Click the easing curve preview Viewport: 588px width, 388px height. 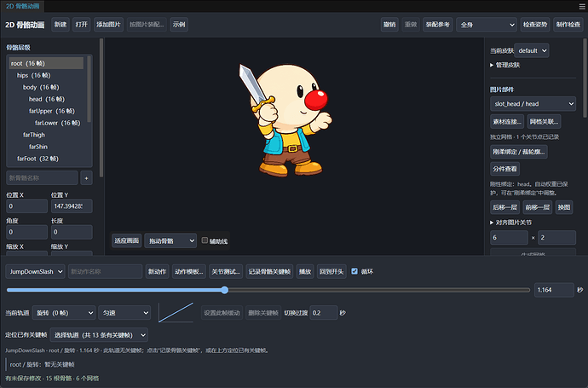(x=176, y=312)
